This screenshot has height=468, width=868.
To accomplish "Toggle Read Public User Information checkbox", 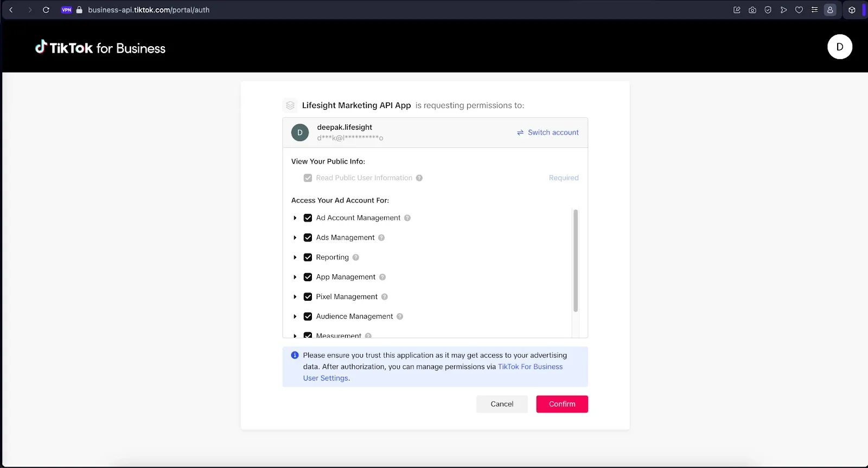I will (x=308, y=178).
